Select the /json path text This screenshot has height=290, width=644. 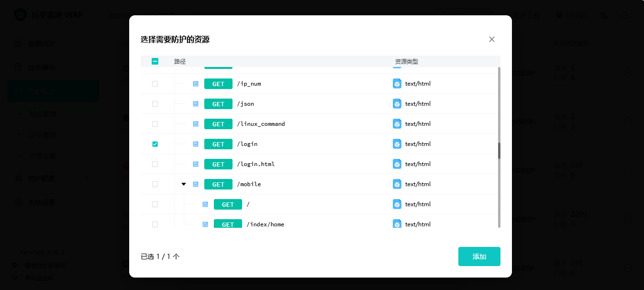245,104
